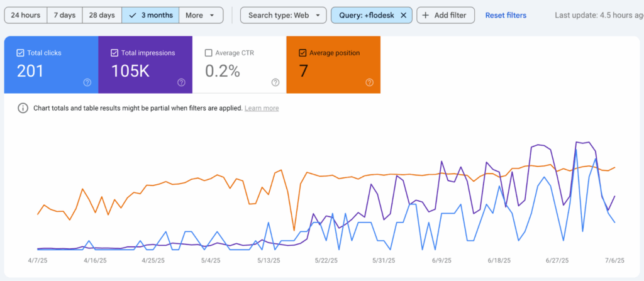
Task: Click the average position value 7
Action: point(304,71)
